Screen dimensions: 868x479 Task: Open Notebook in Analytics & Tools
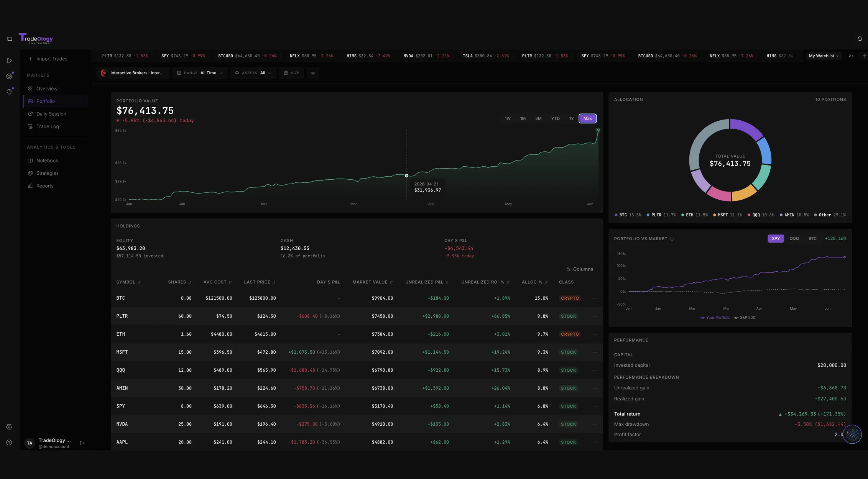tap(56, 161)
